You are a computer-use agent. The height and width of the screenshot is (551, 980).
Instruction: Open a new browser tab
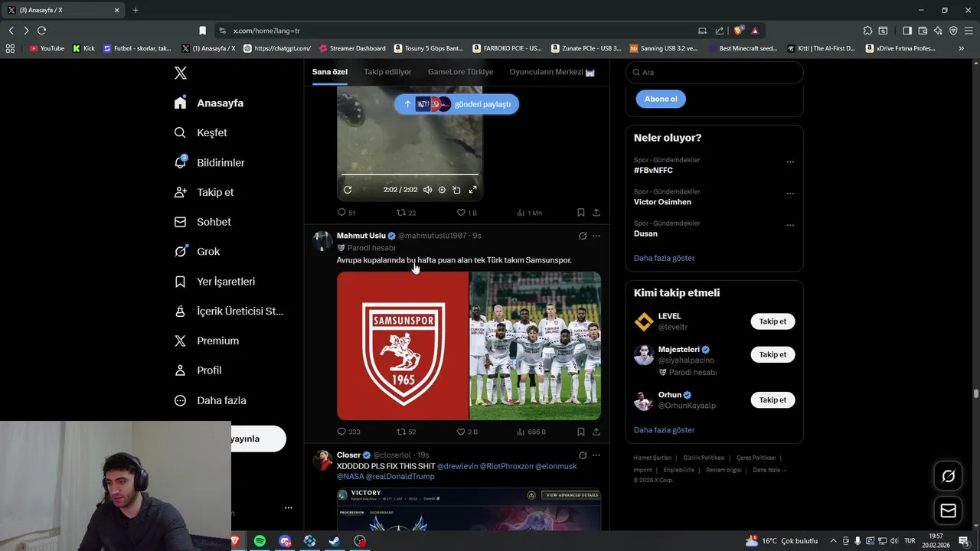pos(136,10)
